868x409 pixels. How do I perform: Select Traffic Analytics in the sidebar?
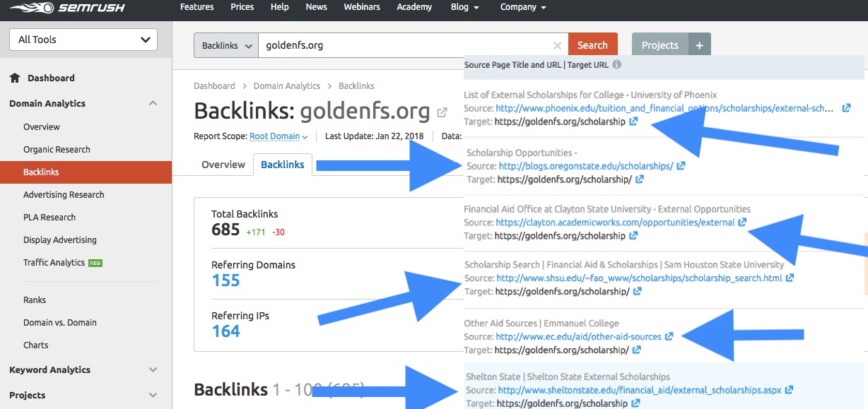(x=54, y=263)
